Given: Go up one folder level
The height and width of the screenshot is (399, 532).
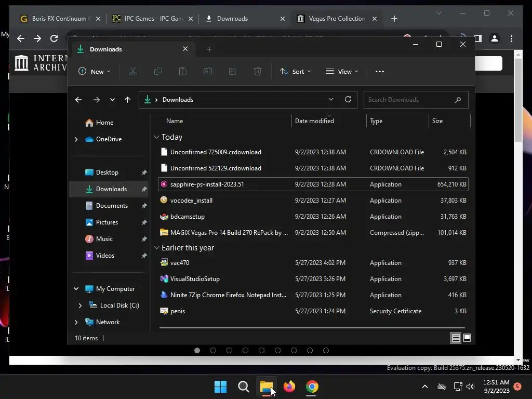Looking at the screenshot, I should tap(127, 100).
